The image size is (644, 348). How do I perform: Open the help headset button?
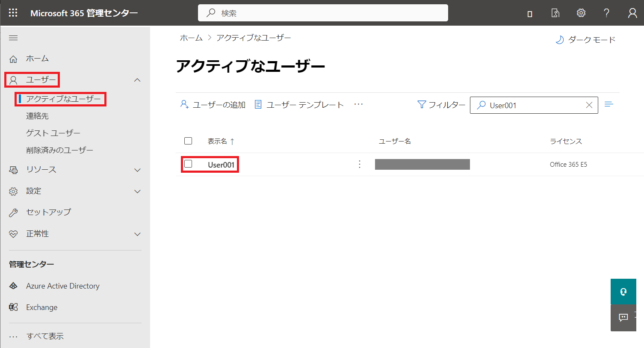click(623, 292)
